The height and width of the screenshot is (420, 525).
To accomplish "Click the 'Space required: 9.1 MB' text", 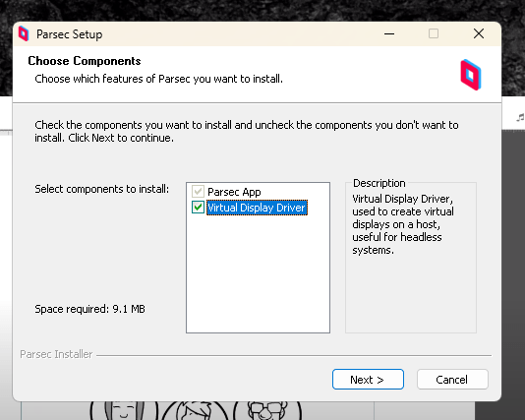I will (89, 309).
